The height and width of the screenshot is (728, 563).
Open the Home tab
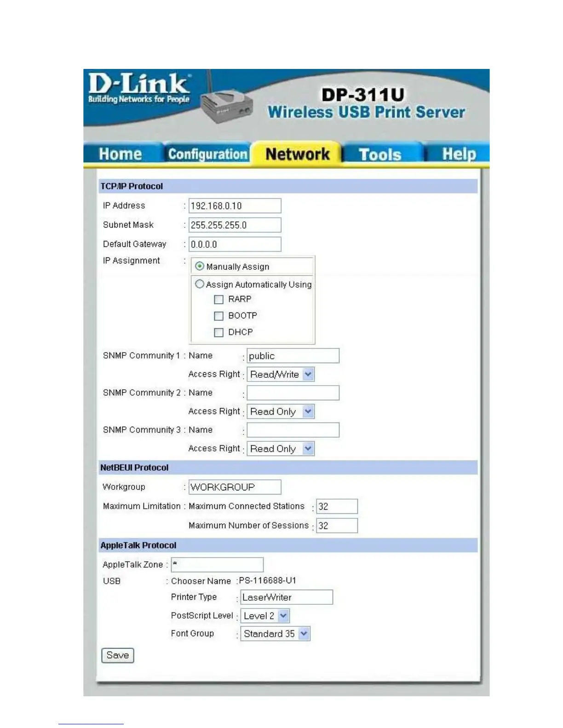tap(121, 154)
